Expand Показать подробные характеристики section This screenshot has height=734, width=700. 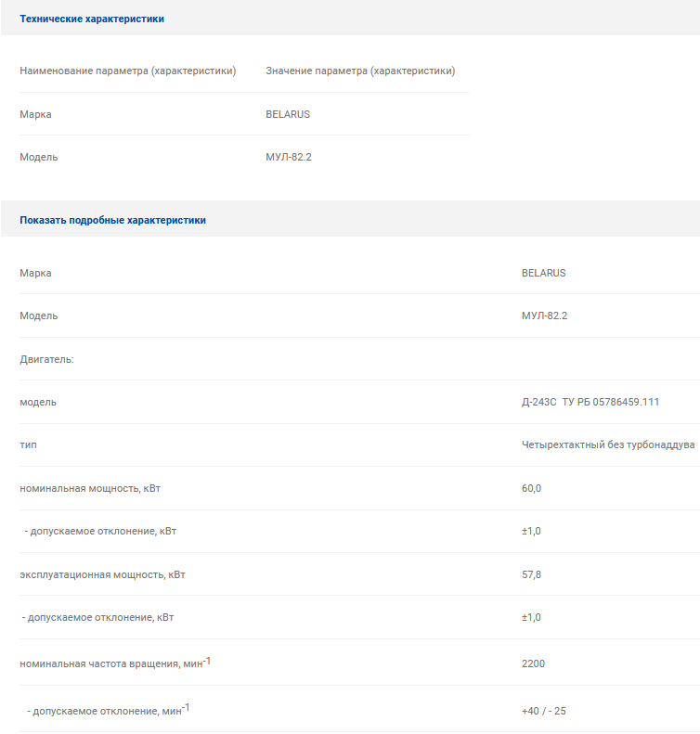pos(113,220)
